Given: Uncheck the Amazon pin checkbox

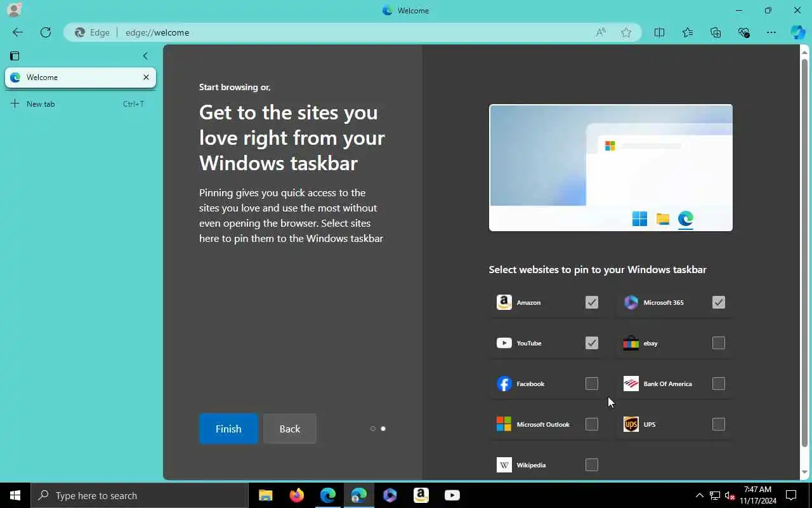Looking at the screenshot, I should [x=592, y=302].
